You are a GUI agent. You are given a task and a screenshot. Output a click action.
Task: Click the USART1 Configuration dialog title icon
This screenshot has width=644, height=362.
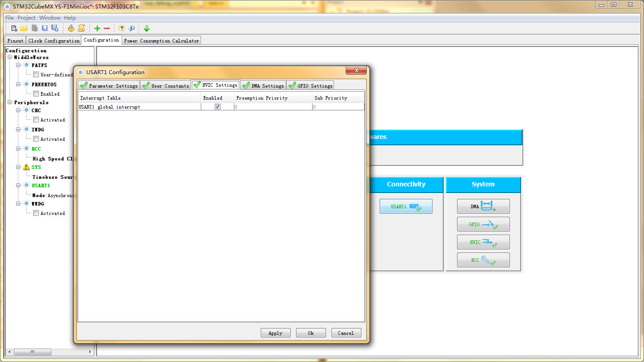(80, 72)
